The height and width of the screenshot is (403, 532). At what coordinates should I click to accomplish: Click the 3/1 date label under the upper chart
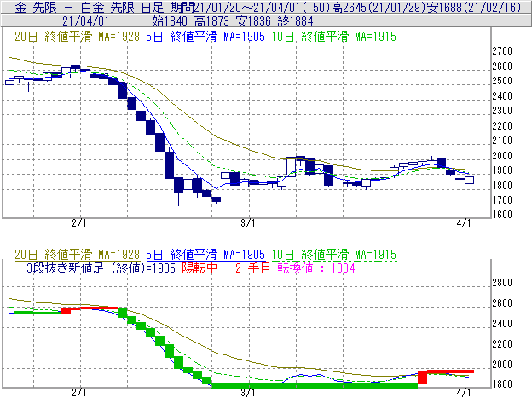248,223
